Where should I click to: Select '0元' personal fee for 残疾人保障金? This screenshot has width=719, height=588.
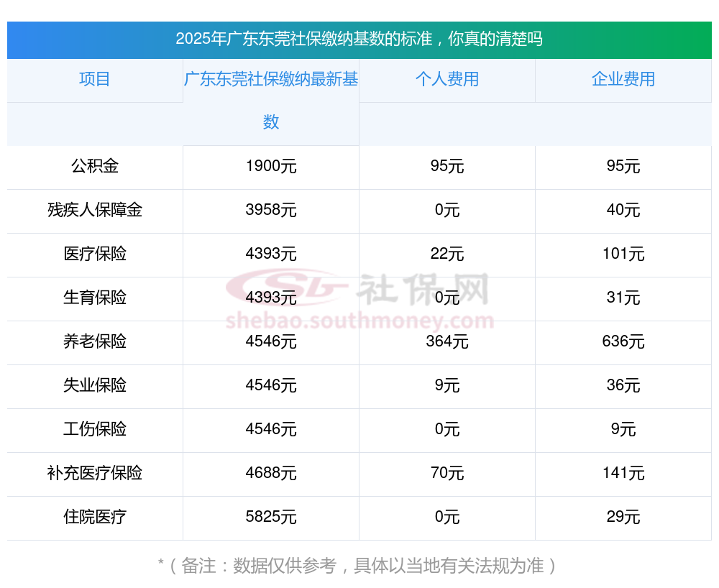point(447,210)
